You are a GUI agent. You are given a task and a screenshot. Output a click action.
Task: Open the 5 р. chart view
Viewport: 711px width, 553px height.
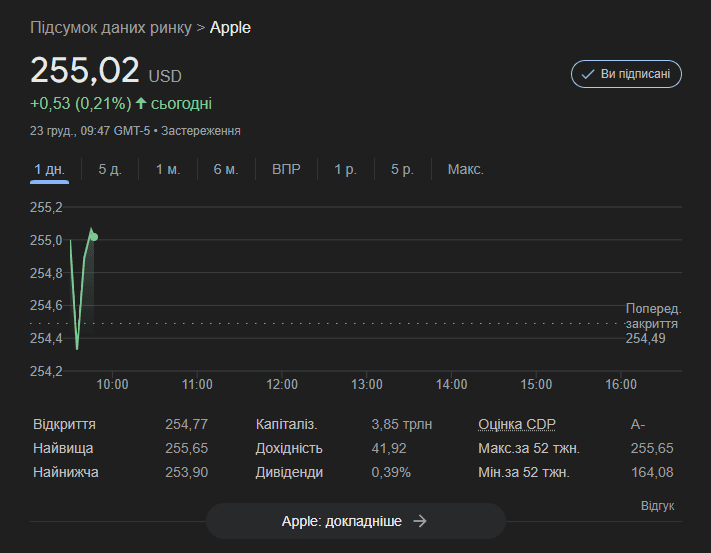tap(402, 170)
